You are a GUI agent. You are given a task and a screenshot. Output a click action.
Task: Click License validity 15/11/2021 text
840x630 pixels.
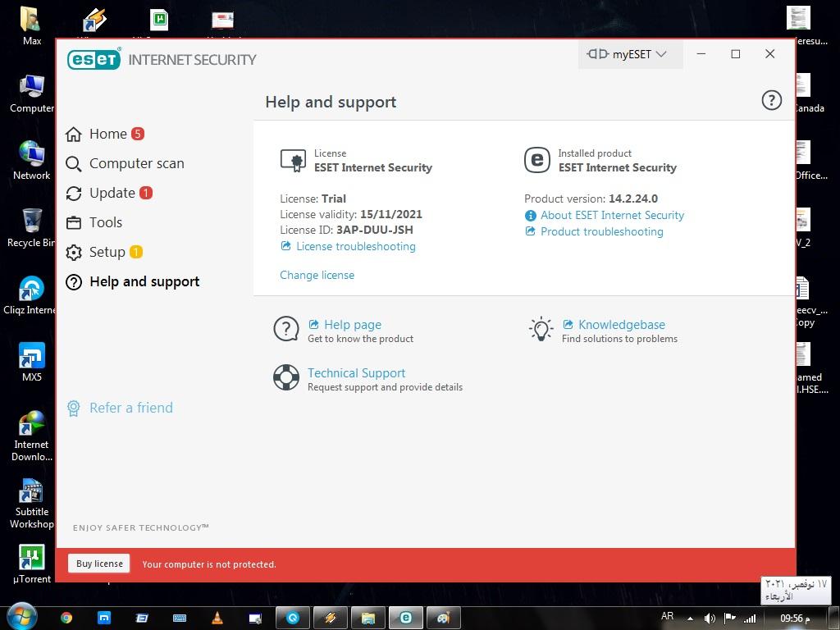[351, 215]
